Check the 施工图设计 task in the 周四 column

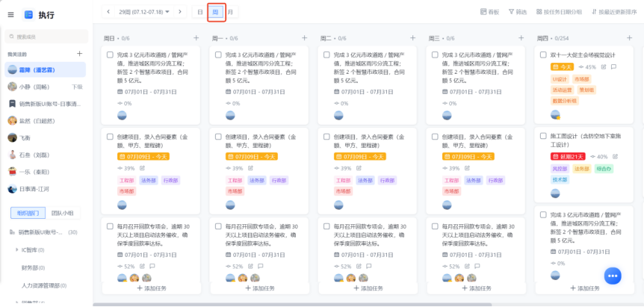point(543,136)
